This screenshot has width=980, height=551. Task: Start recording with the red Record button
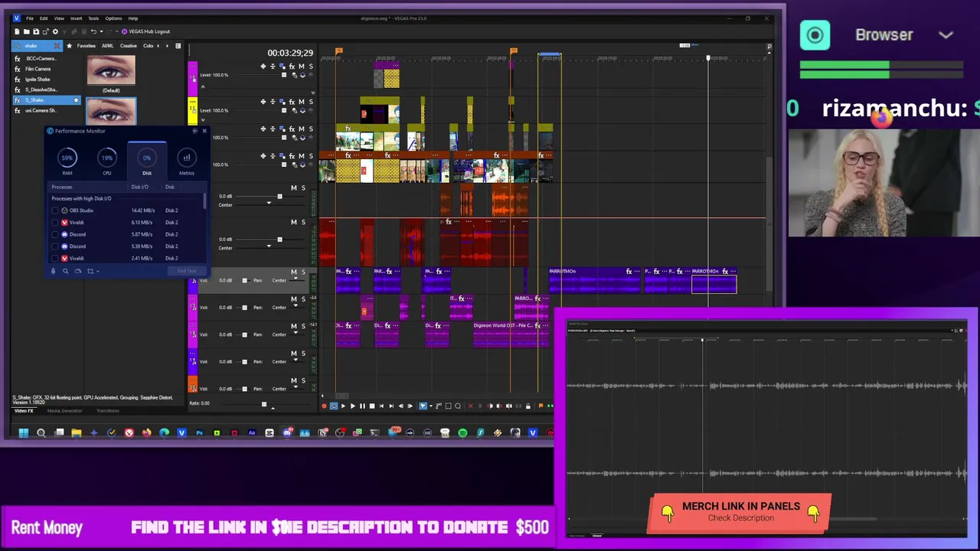324,406
